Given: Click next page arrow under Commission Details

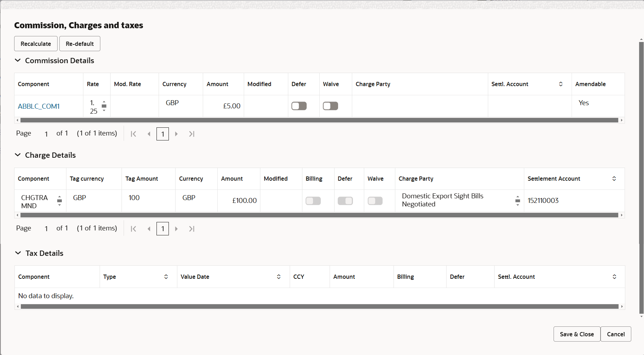Looking at the screenshot, I should point(176,134).
